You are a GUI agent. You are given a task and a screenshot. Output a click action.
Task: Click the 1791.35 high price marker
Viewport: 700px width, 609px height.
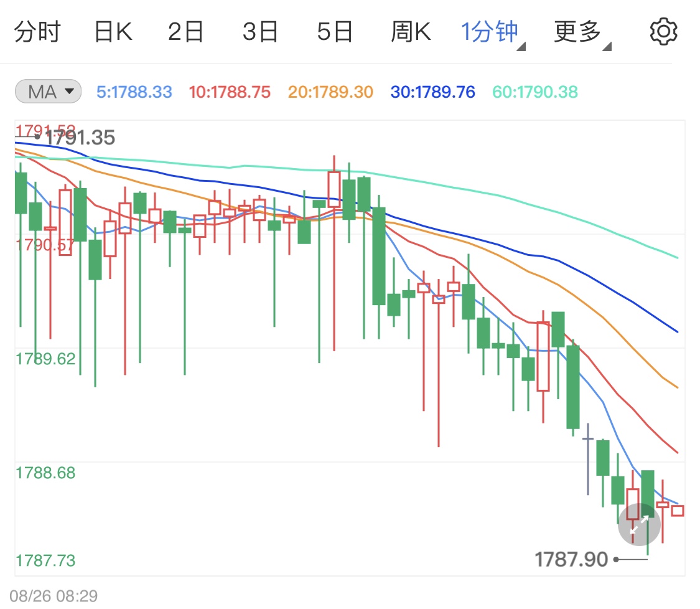pyautogui.click(x=80, y=138)
